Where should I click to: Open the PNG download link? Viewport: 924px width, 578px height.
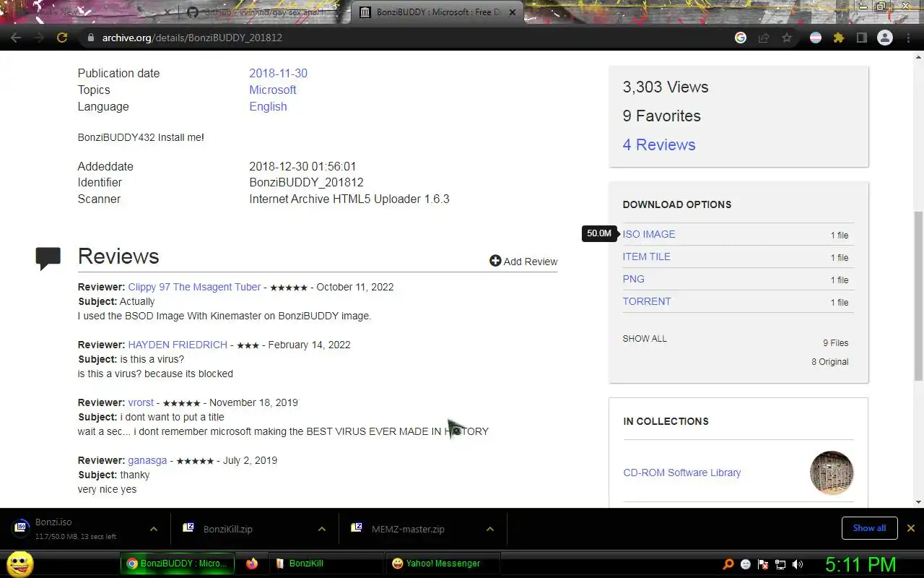(634, 279)
